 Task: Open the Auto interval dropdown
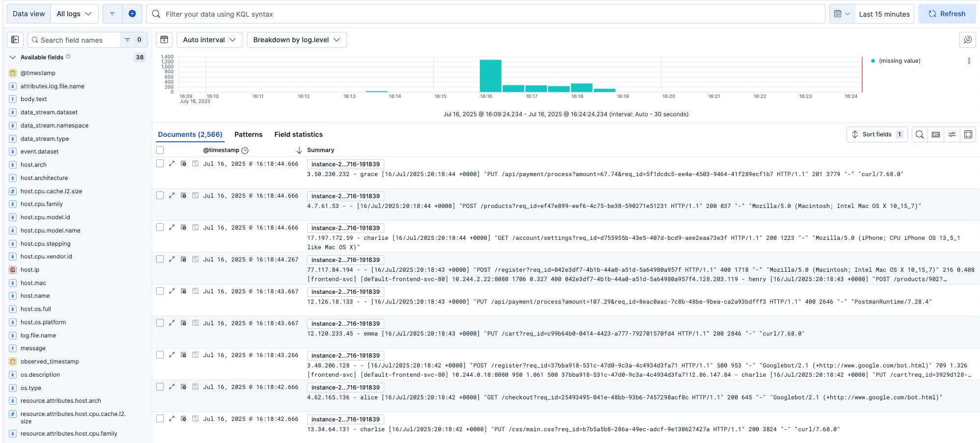tap(210, 40)
